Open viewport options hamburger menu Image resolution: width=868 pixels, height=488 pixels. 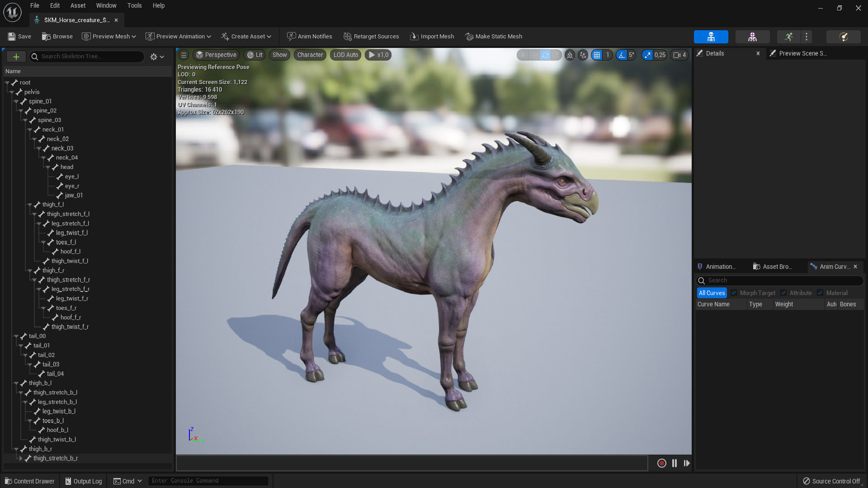[x=184, y=55]
